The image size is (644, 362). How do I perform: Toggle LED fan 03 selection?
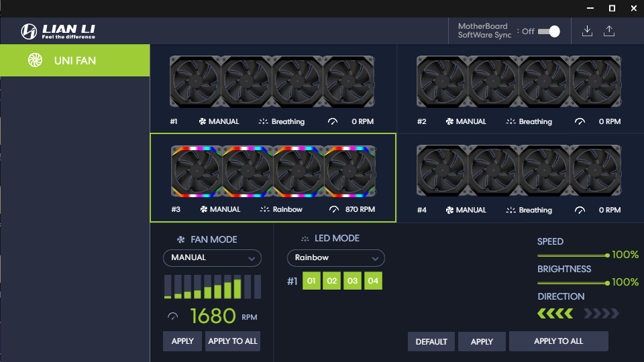click(x=352, y=281)
